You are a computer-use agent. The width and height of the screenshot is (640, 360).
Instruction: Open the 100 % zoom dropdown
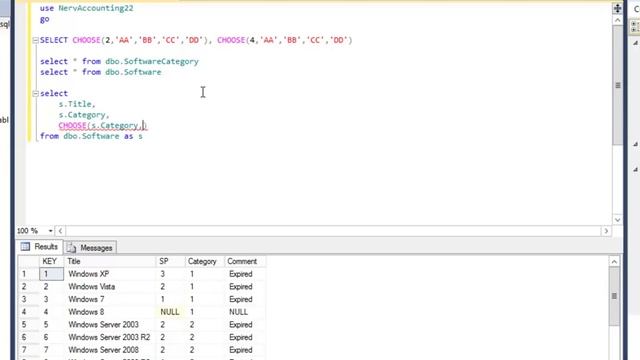pos(51,231)
